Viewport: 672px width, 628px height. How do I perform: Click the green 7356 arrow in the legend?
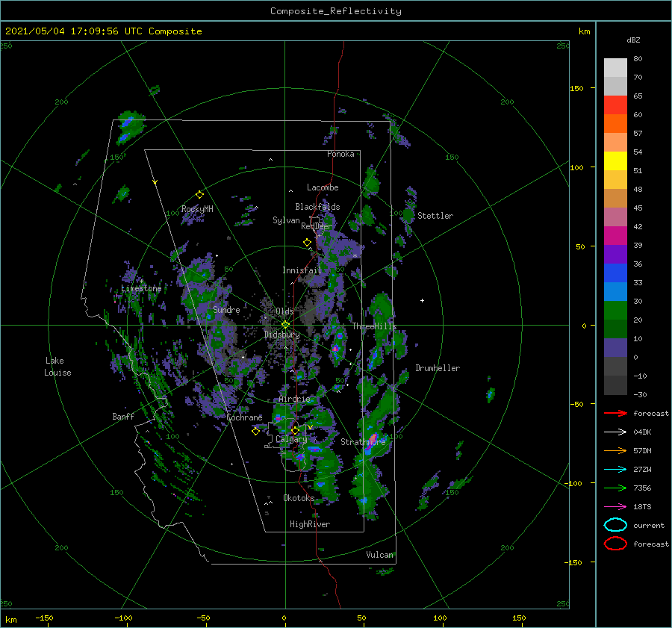click(615, 488)
